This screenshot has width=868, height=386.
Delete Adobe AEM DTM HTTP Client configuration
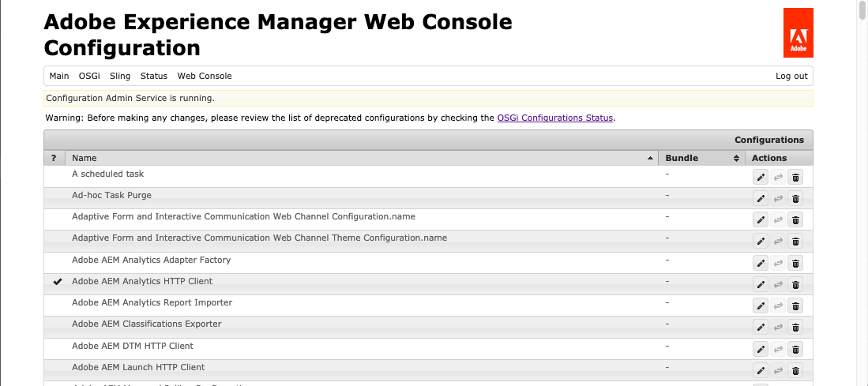(795, 349)
